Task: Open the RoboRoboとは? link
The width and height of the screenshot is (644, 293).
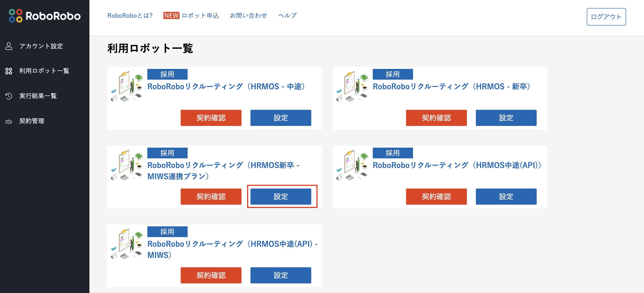Action: 130,15
